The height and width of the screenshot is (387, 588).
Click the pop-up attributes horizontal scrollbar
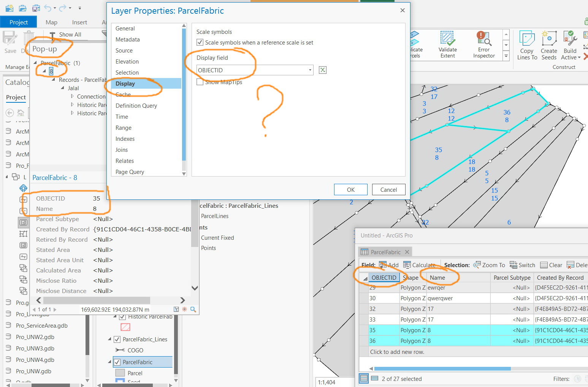click(x=97, y=300)
